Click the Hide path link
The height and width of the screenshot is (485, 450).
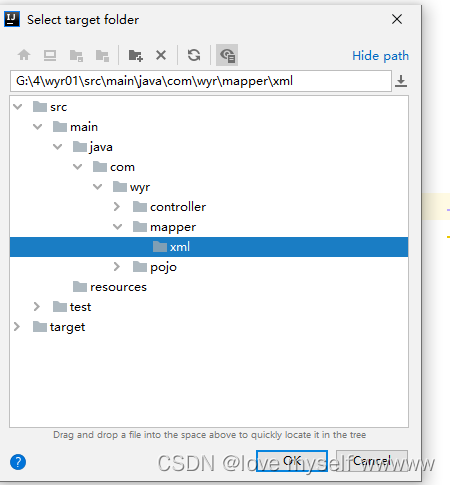(380, 56)
